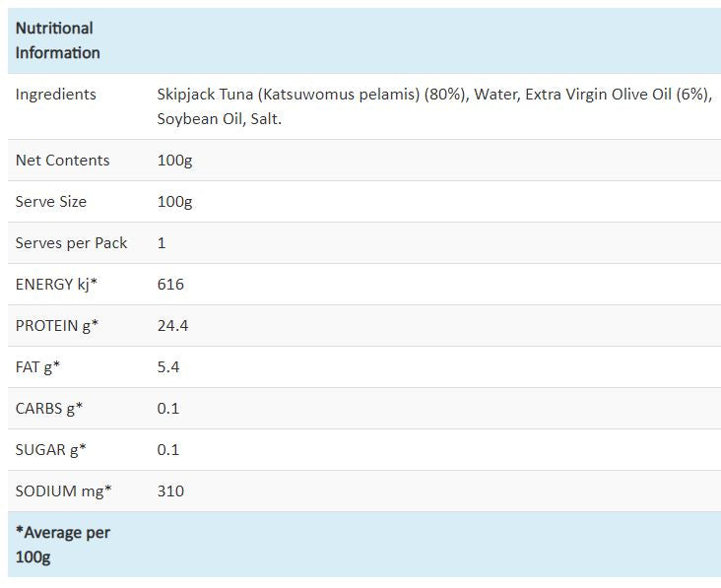Click the sodium value 310
721x588 pixels.
tap(170, 491)
